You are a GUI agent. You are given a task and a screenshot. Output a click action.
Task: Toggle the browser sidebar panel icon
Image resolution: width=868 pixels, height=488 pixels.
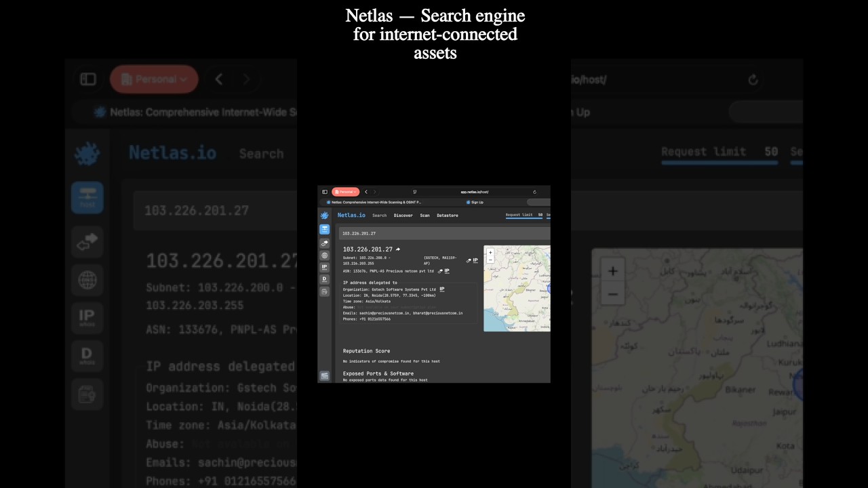pyautogui.click(x=325, y=192)
